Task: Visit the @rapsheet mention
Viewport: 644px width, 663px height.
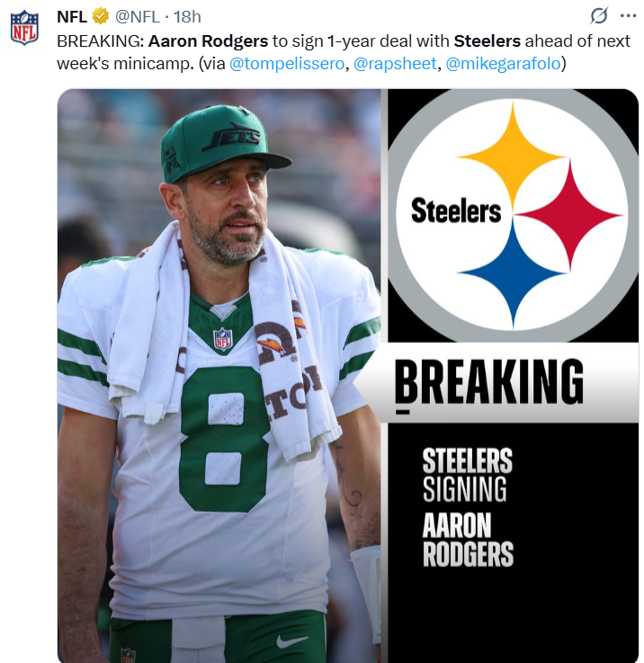Action: (395, 64)
